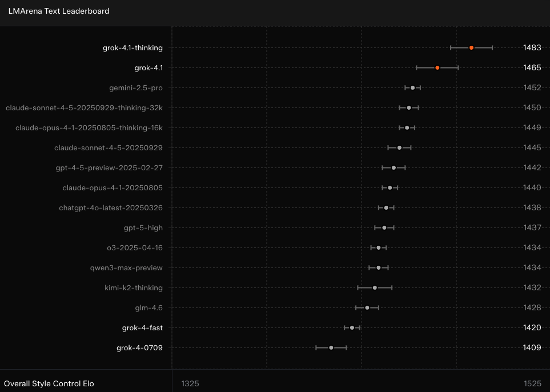Viewport: 550px width, 392px height.
Task: Click the LMArena Text Leaderboard title
Action: [59, 11]
